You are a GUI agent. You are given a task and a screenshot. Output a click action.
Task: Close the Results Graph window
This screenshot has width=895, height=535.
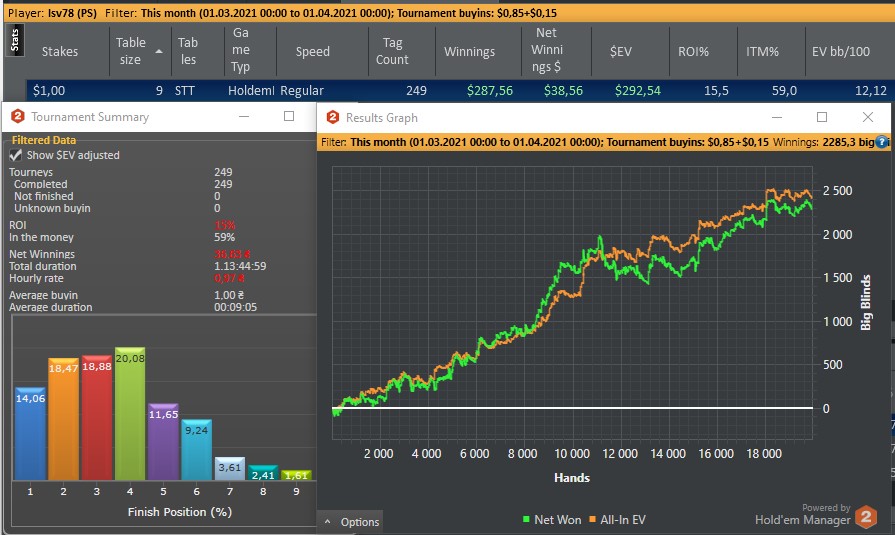(868, 117)
